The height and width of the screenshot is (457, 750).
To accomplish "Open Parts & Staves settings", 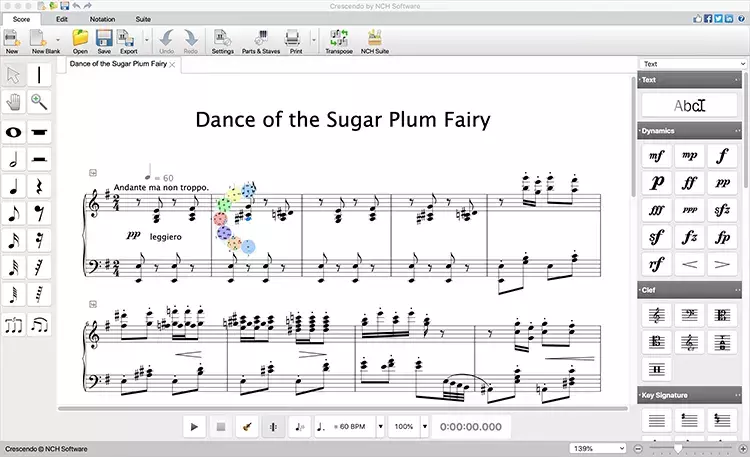I will [x=260, y=40].
